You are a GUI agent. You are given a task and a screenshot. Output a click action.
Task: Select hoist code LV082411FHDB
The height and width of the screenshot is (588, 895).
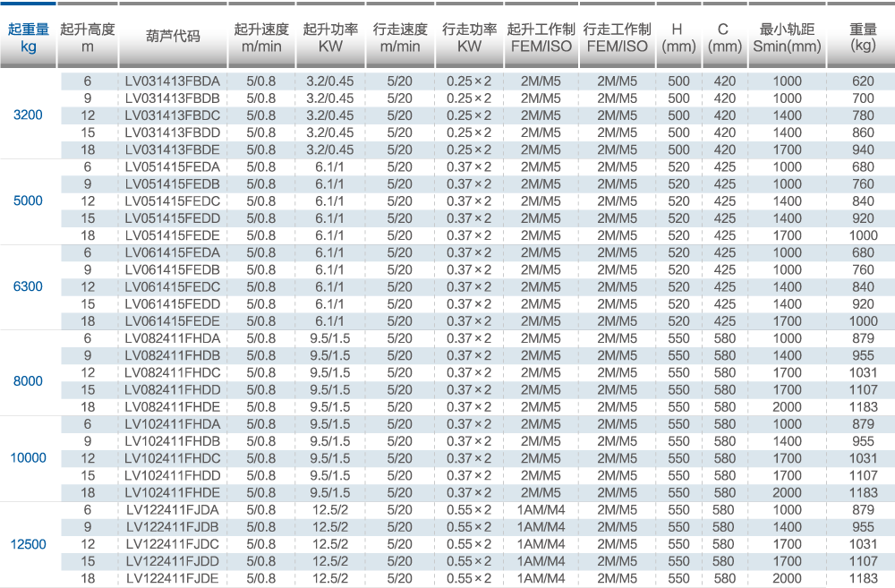[173, 355]
